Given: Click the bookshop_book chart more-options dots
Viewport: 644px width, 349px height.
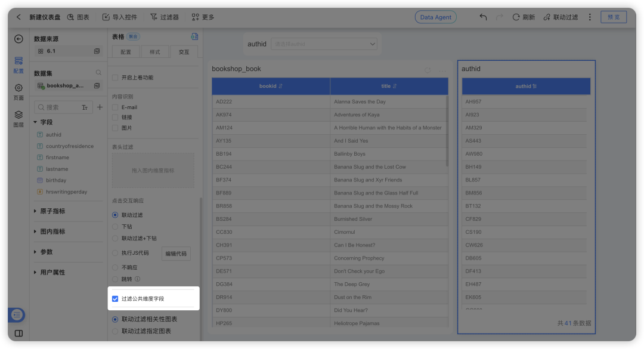Looking at the screenshot, I should coord(442,71).
